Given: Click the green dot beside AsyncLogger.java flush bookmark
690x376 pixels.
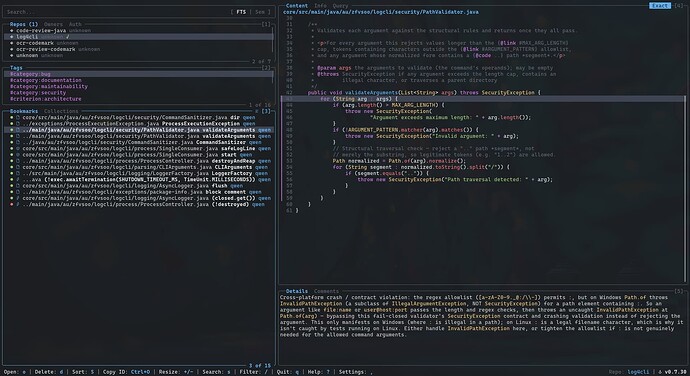Looking at the screenshot, I should pos(12,186).
